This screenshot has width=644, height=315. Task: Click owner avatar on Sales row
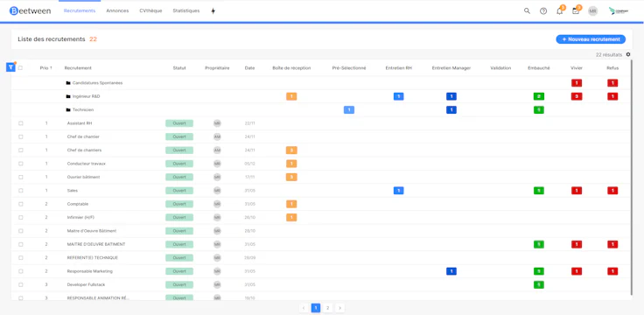217,191
